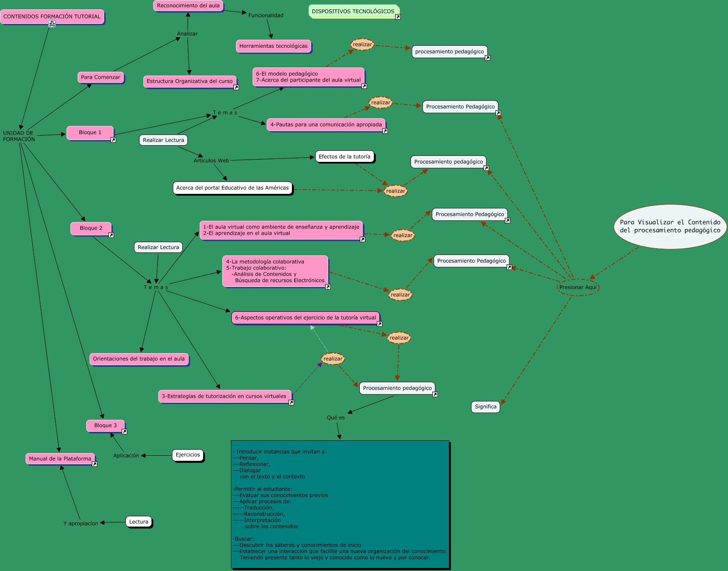Select Orientaciones del trabajo en el aula node
Viewport: 728px width, 571px height.
click(139, 359)
